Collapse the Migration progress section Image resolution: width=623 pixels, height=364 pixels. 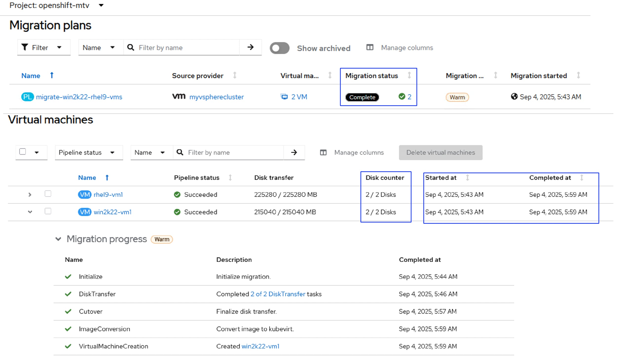58,239
